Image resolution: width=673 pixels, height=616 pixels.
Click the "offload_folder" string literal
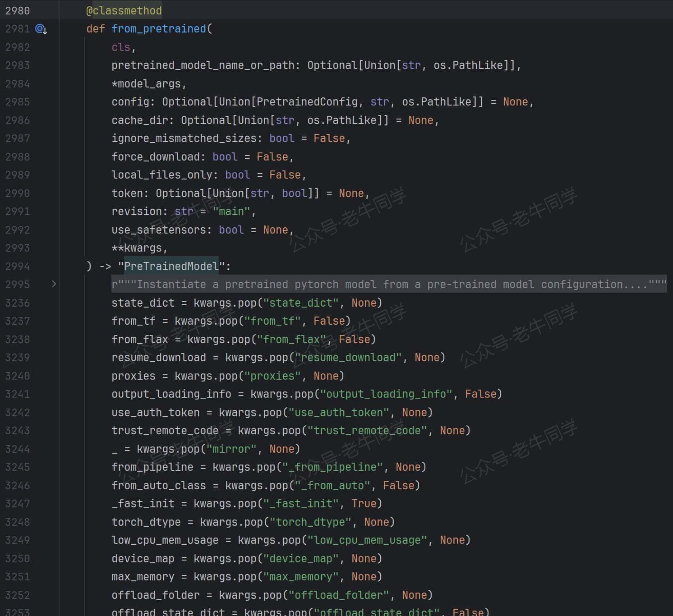click(x=338, y=595)
